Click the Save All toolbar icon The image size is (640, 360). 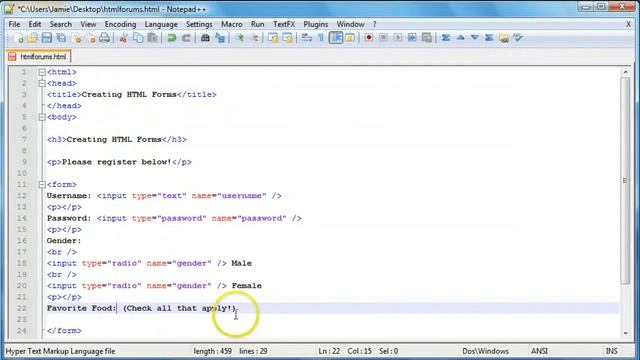pyautogui.click(x=62, y=38)
